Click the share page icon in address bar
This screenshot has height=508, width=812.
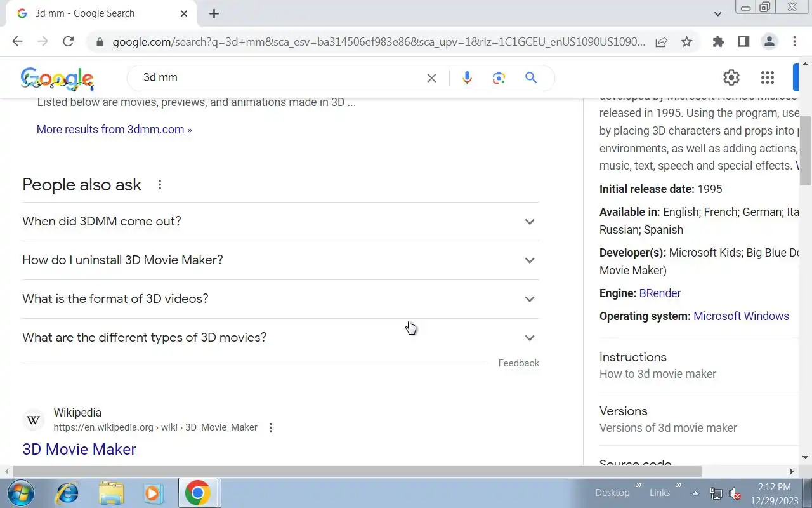(661, 42)
